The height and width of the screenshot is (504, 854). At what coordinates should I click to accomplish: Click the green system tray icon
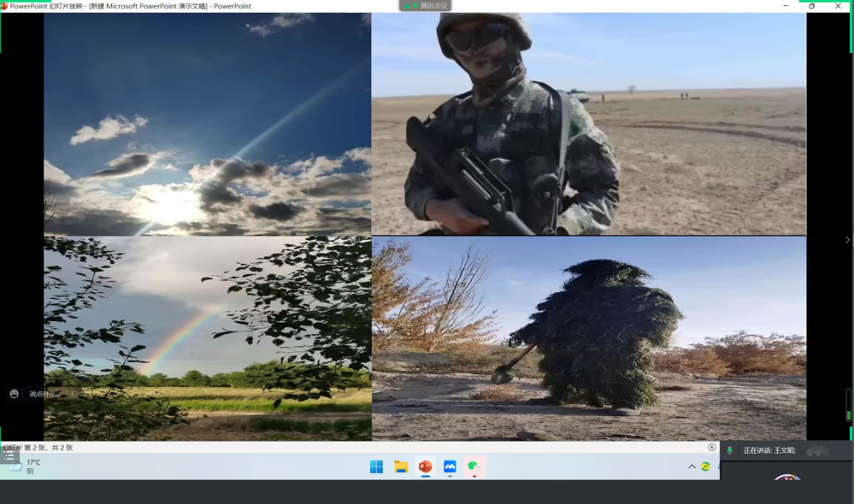(x=705, y=466)
